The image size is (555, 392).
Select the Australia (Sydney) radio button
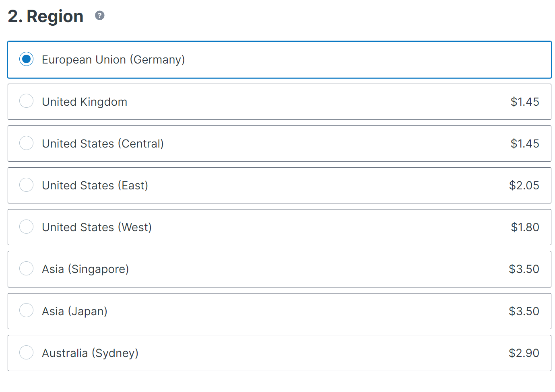tap(27, 352)
